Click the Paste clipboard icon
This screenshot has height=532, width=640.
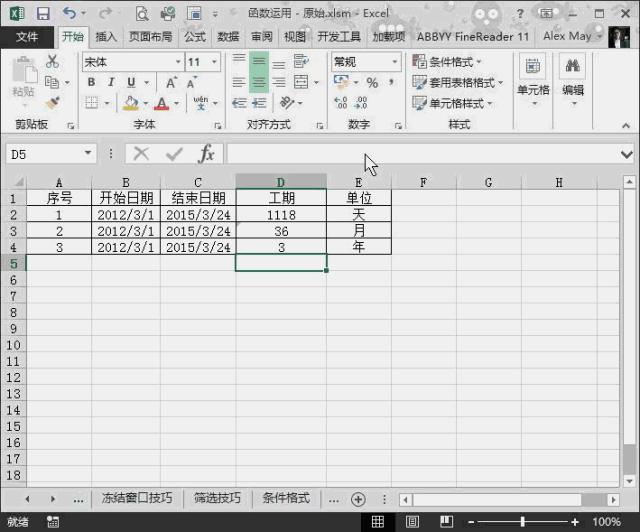coord(24,70)
